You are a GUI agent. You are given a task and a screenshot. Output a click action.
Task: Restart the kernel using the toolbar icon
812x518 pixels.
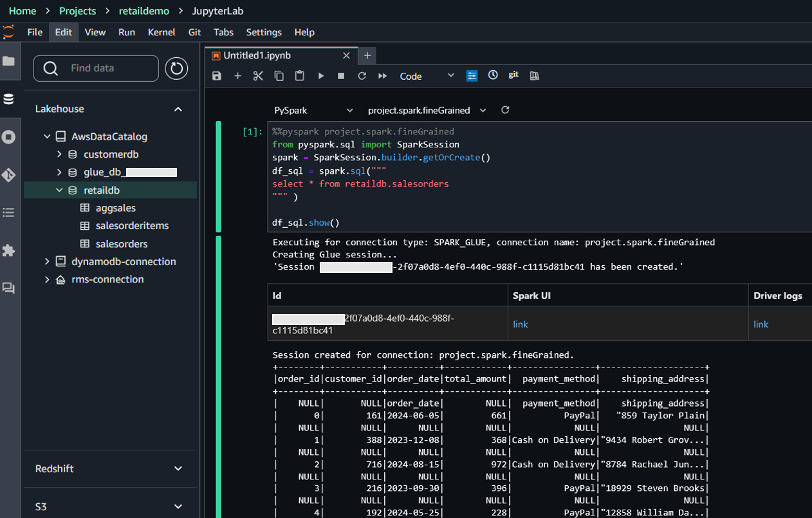(362, 76)
